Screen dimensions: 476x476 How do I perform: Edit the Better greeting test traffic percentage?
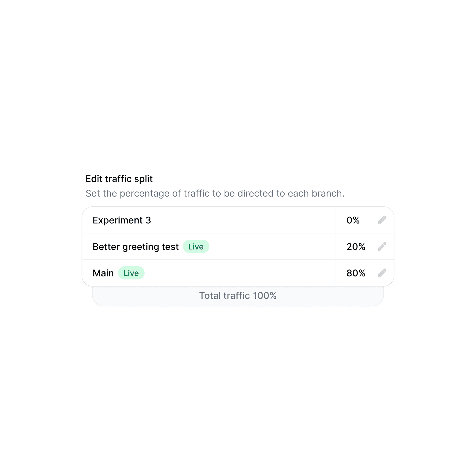tap(382, 246)
